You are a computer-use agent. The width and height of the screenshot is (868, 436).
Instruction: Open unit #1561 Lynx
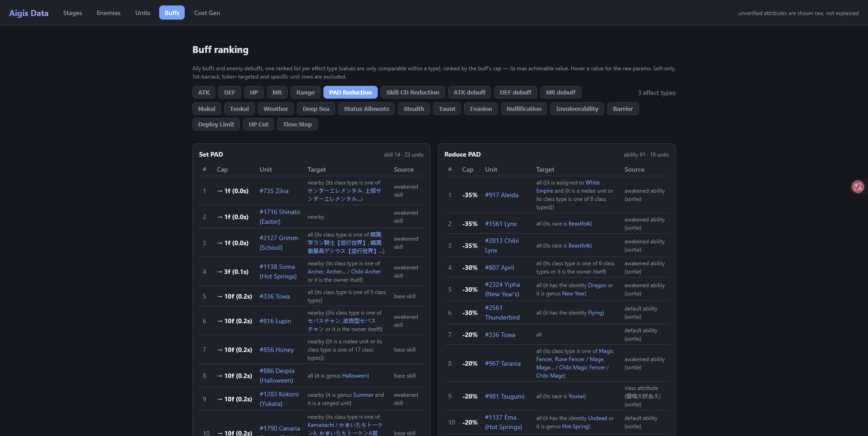coord(501,224)
